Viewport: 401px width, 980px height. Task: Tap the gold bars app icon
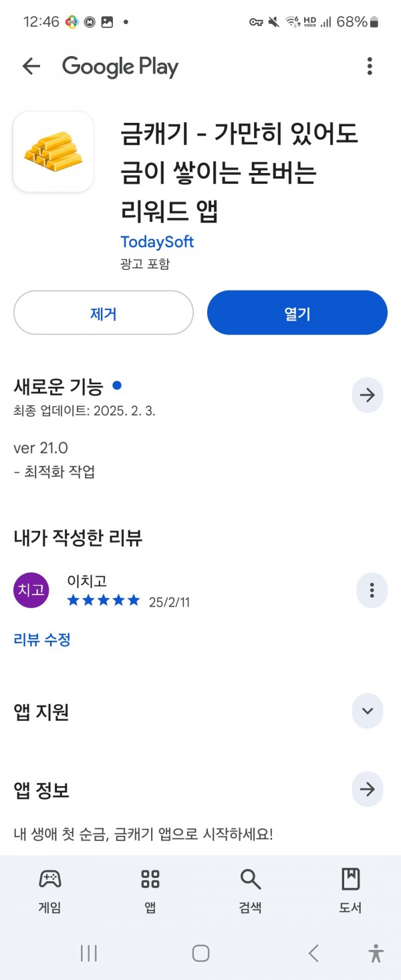tap(53, 152)
